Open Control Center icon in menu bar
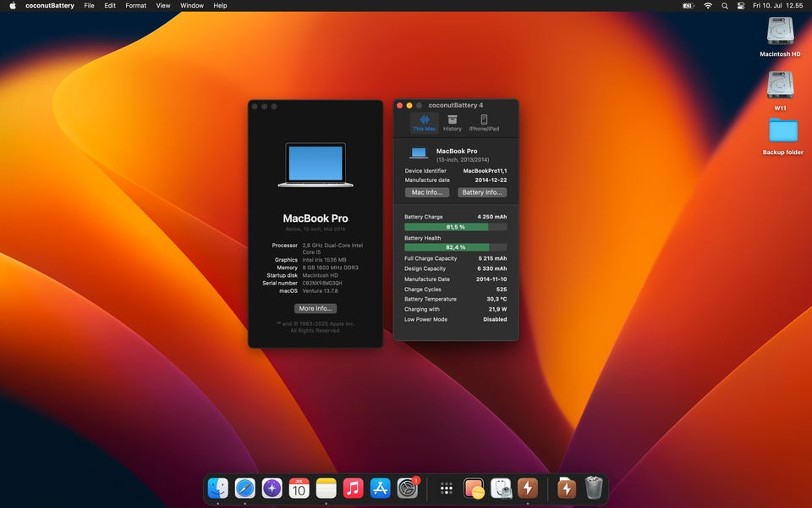 741,6
